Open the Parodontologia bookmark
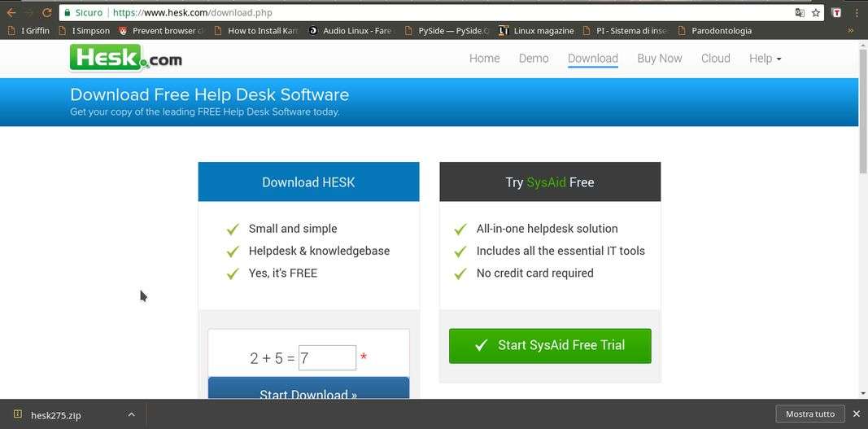The image size is (868, 429). [715, 31]
